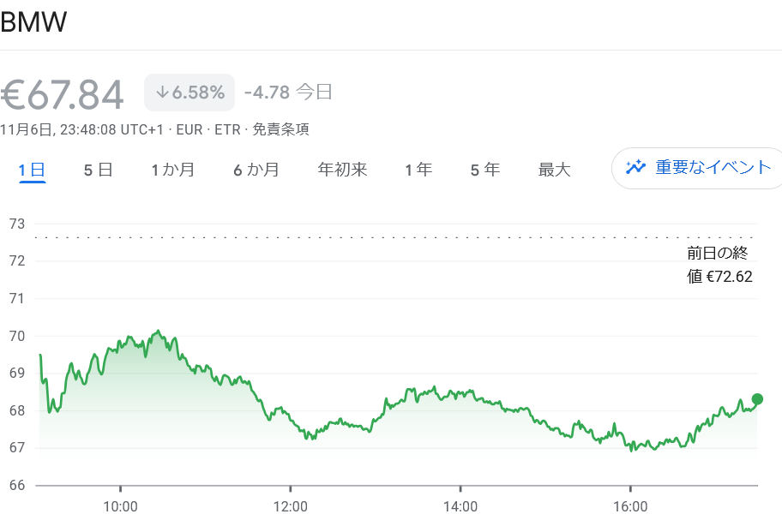782x532 pixels.
Task: Select the green price marker dot on chart
Action: click(756, 398)
